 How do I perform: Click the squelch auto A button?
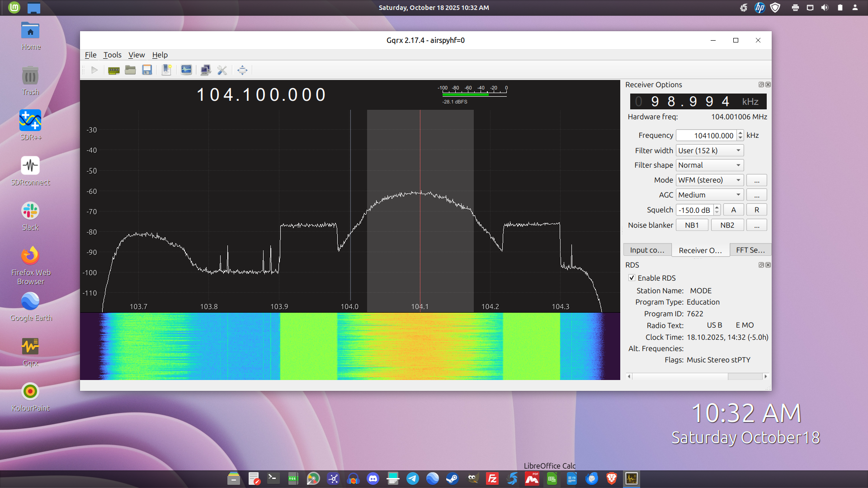pyautogui.click(x=733, y=210)
